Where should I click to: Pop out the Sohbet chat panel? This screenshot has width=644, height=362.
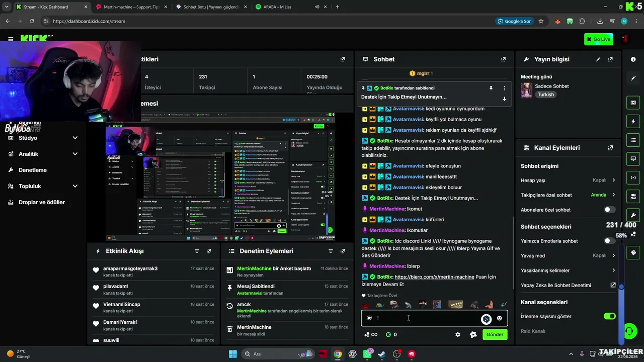[x=503, y=59]
